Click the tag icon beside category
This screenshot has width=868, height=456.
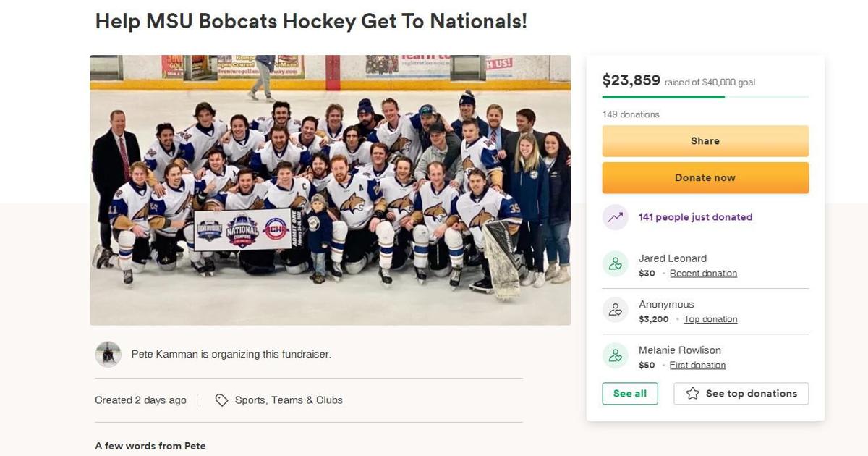[221, 400]
